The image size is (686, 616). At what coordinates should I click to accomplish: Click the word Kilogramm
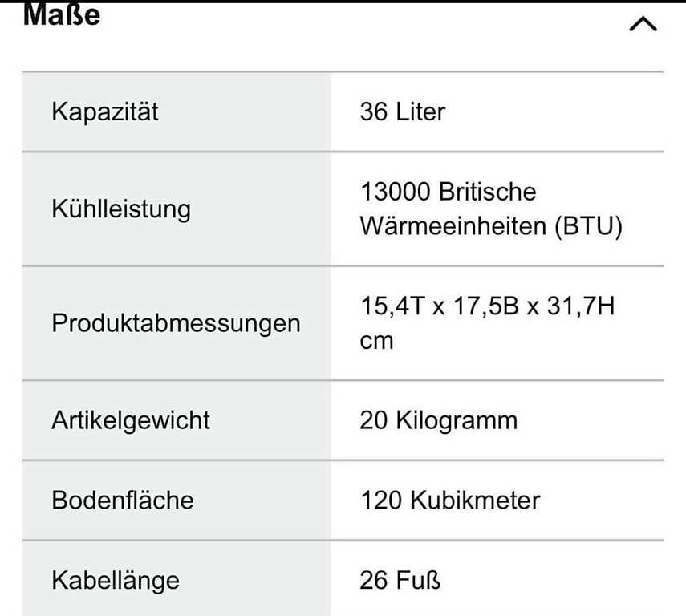click(457, 420)
